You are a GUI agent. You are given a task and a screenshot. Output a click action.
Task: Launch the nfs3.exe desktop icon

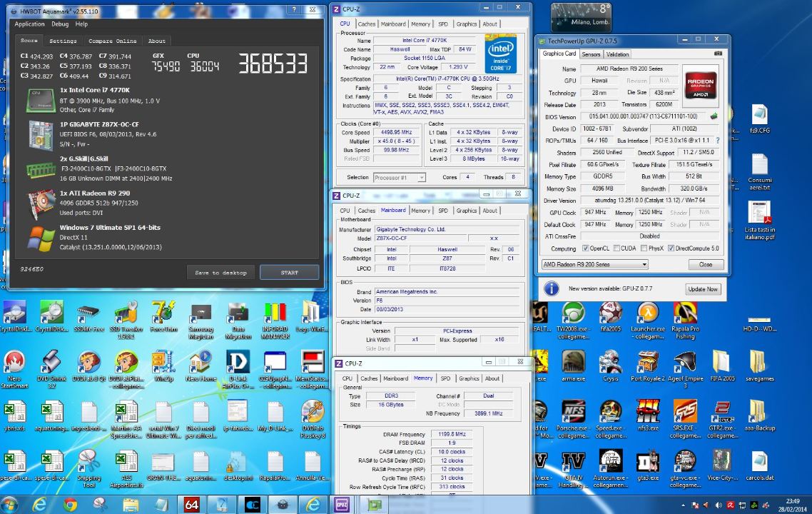pos(648,415)
